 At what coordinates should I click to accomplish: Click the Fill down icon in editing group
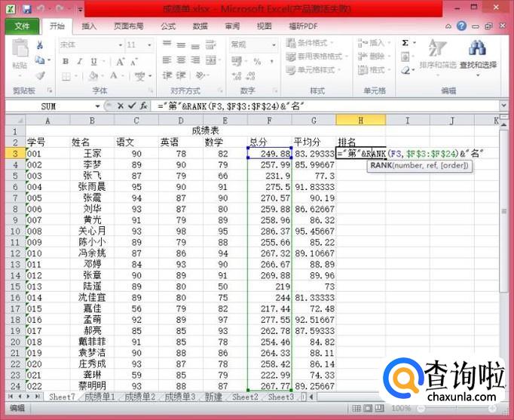coord(405,57)
